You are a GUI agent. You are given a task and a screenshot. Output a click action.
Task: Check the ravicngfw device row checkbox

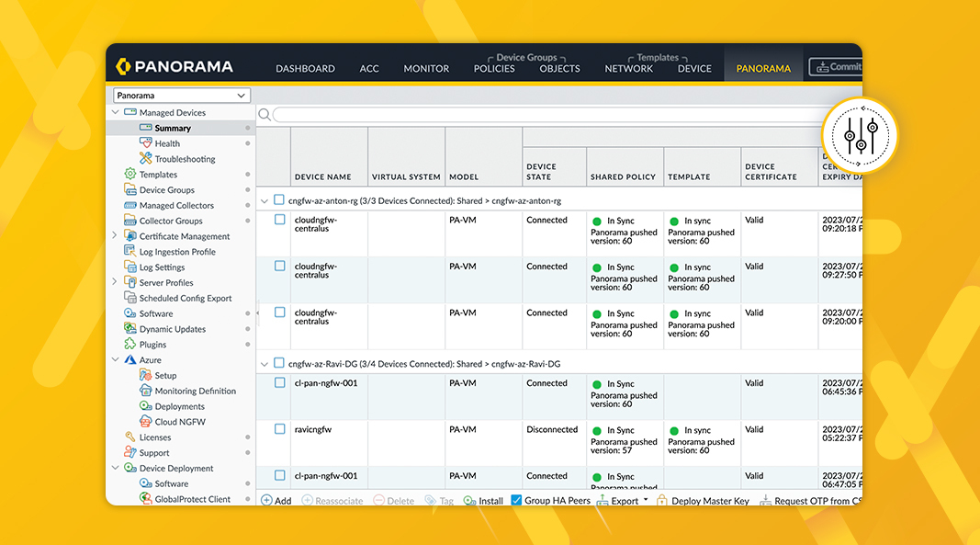pyautogui.click(x=280, y=429)
